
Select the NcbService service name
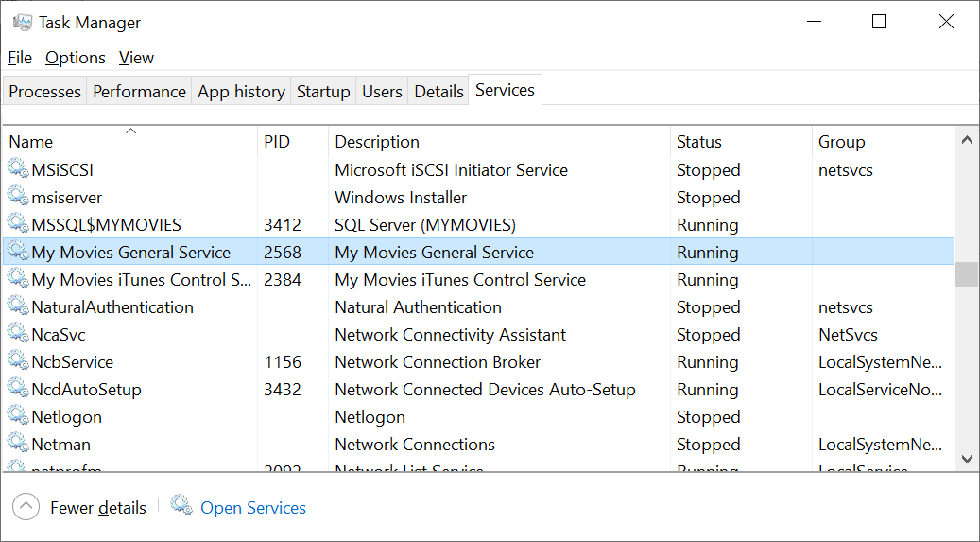point(73,362)
